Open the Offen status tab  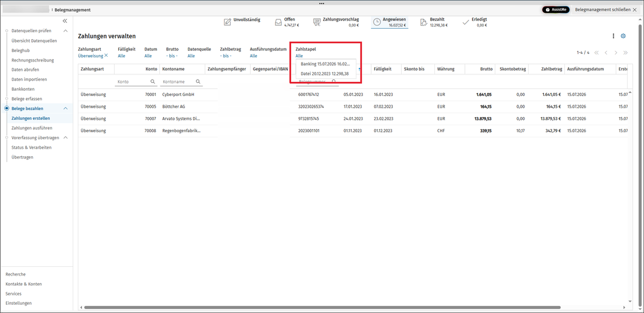tap(287, 22)
